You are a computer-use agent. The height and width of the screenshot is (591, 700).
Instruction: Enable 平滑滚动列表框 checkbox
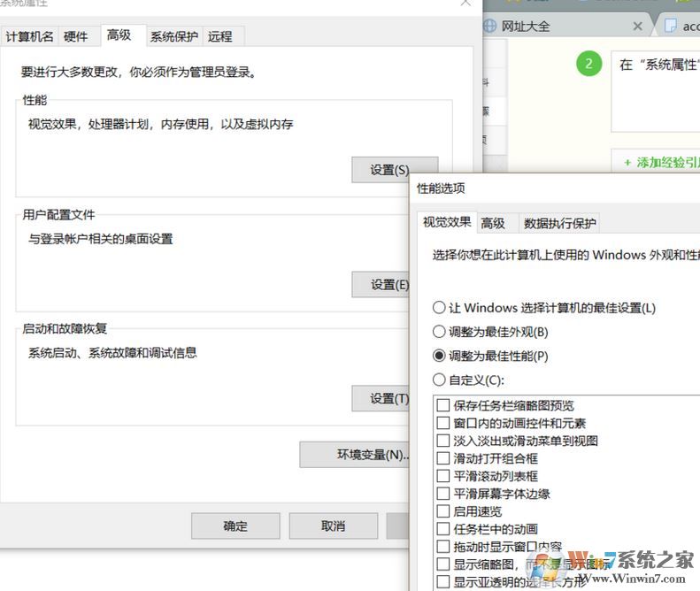[442, 476]
